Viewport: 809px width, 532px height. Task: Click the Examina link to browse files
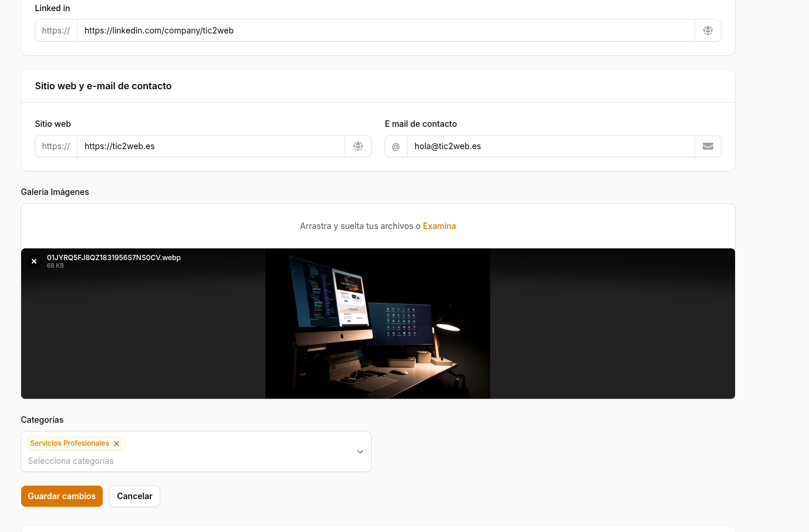[439, 225]
